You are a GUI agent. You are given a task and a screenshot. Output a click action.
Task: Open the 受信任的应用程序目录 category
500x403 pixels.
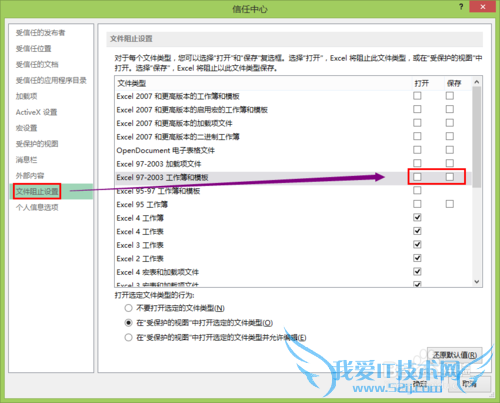[x=51, y=80]
